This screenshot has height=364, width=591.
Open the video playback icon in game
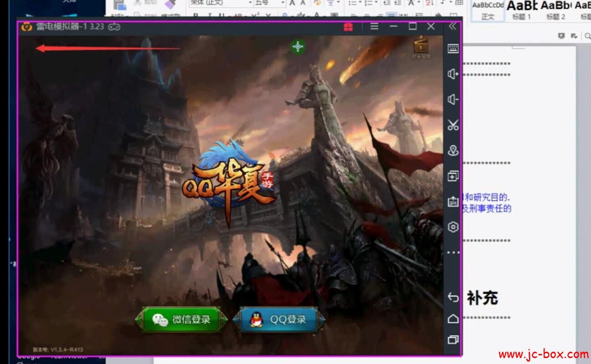click(421, 47)
